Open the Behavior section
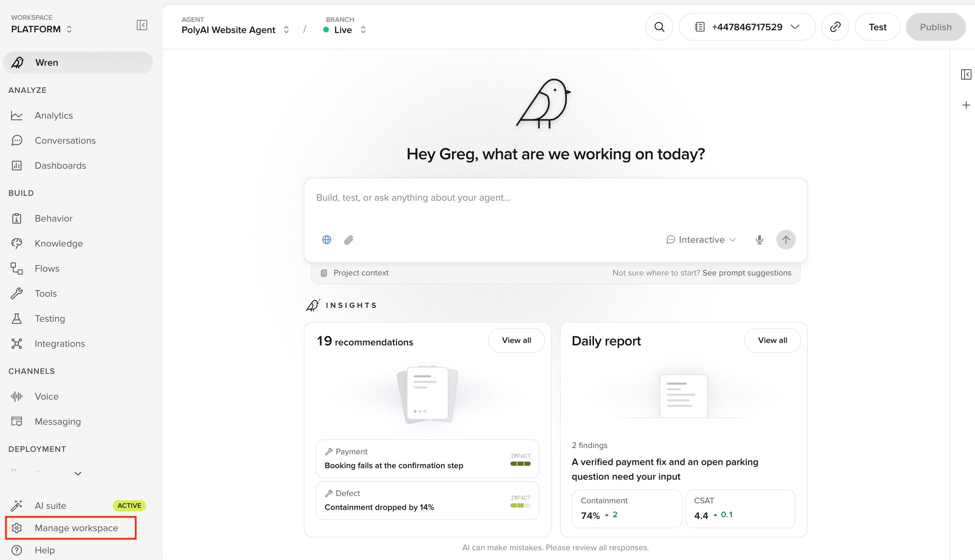This screenshot has width=975, height=560. (x=54, y=218)
